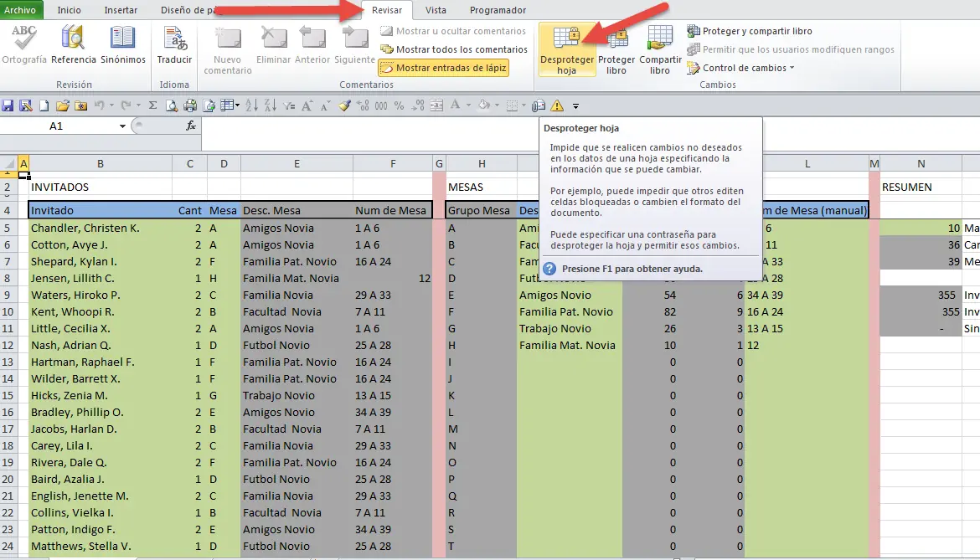Viewport: 980px width, 560px height.
Task: Switch to the Programador tab
Action: point(498,10)
